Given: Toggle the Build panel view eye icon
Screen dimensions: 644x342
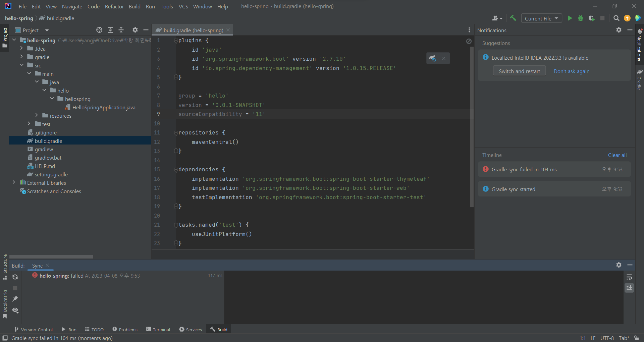Looking at the screenshot, I should tap(15, 310).
